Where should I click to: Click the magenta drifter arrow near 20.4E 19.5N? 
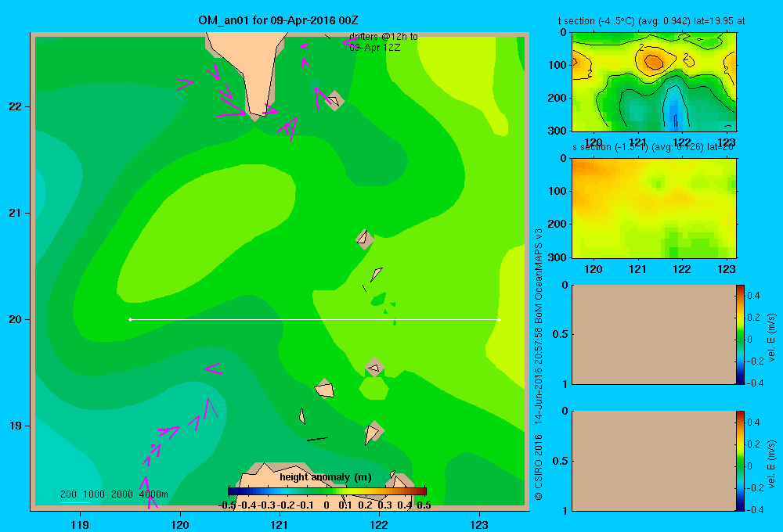(x=213, y=368)
